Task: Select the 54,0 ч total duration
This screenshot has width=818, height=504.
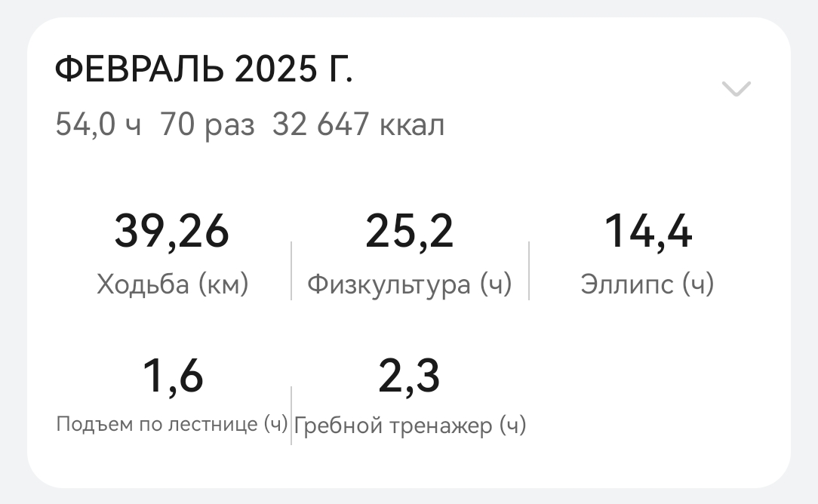Action: click(98, 124)
